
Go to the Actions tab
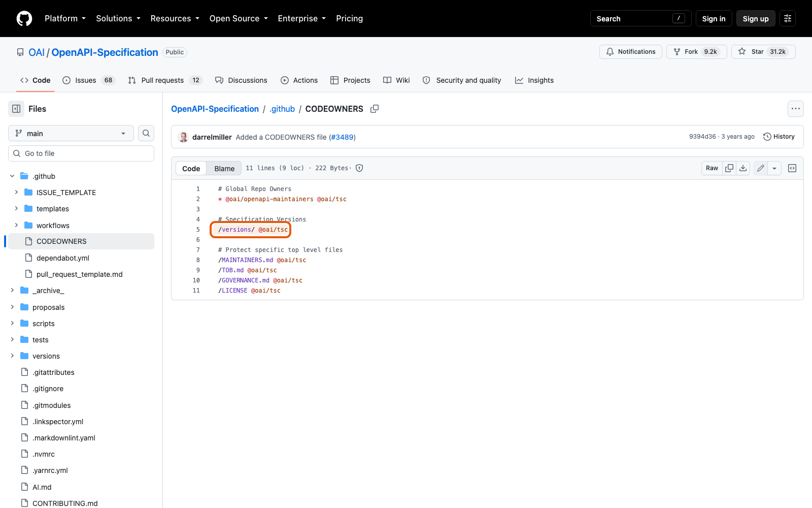coord(299,80)
